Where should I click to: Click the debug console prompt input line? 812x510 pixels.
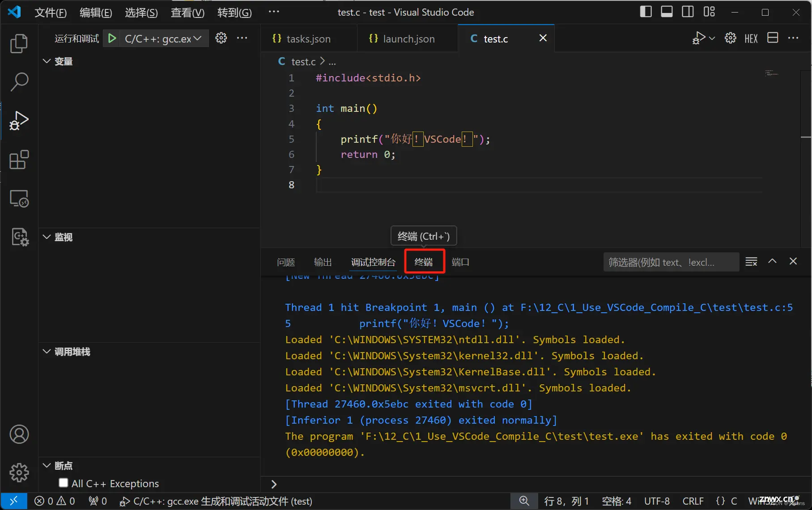point(537,484)
